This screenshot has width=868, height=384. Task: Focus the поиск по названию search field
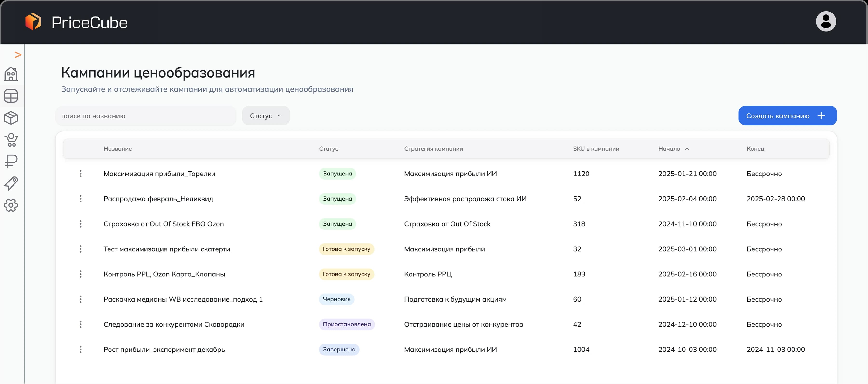[x=146, y=116]
